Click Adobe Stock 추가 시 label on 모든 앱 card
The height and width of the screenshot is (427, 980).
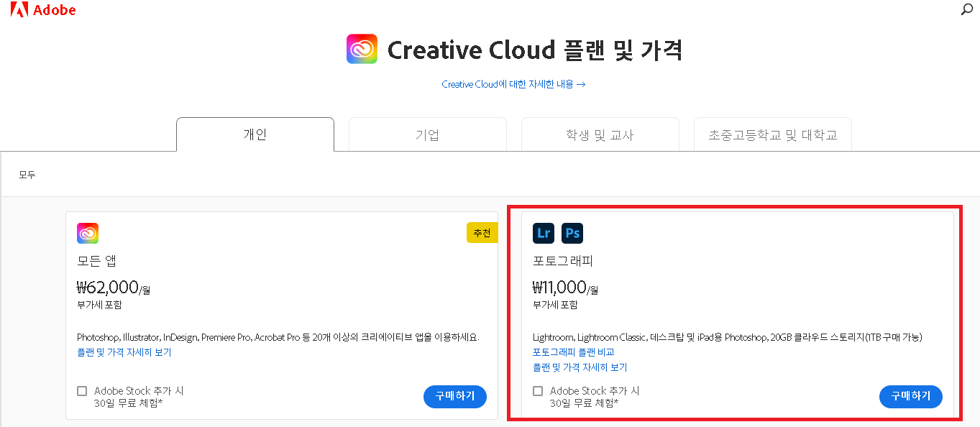(x=139, y=391)
